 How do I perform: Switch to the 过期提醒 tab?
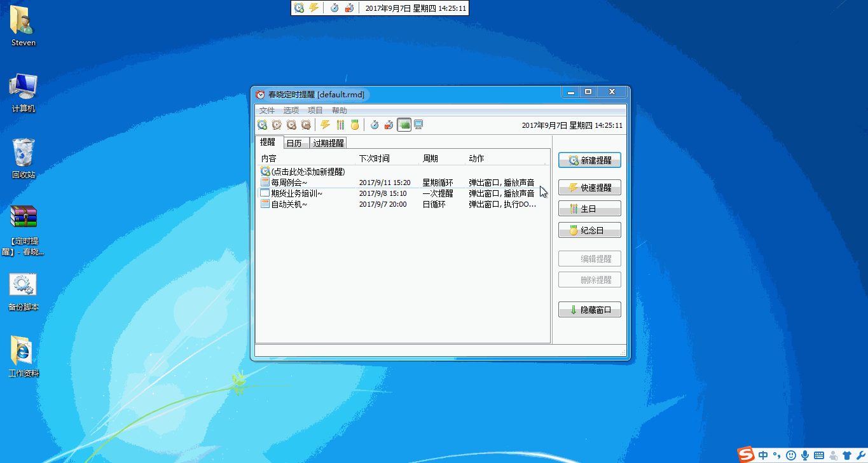(329, 143)
